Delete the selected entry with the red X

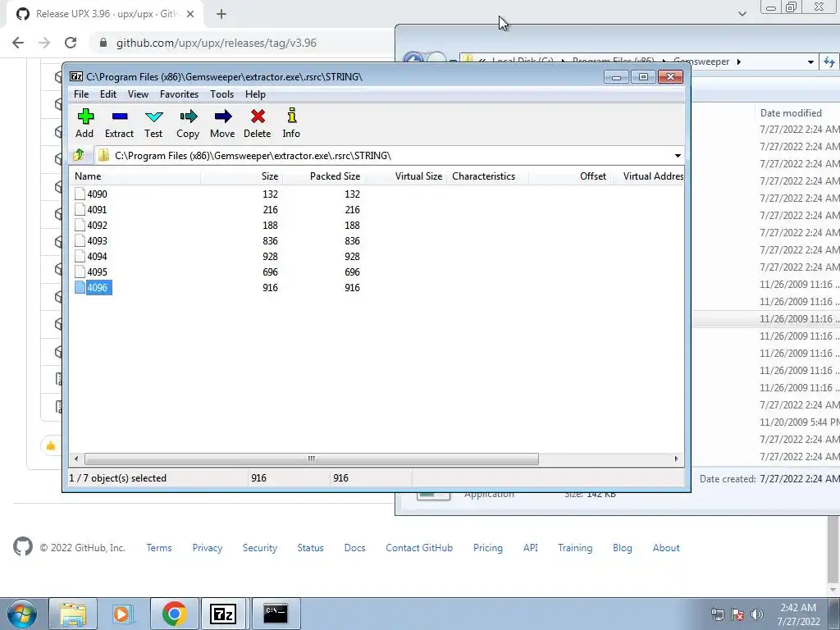click(x=257, y=124)
